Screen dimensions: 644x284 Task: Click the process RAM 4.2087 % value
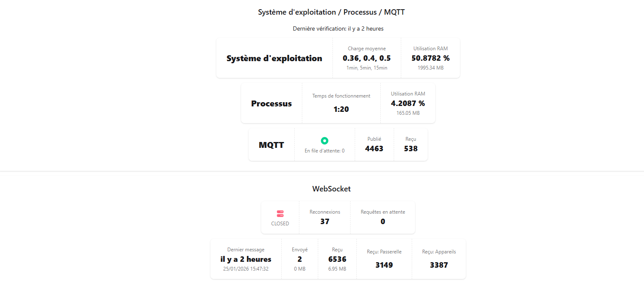coord(408,103)
